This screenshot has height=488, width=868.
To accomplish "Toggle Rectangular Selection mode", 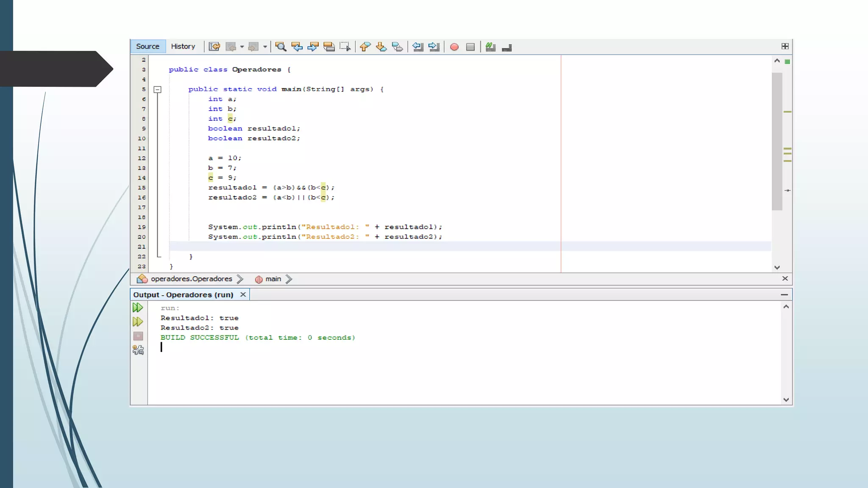I will coord(345,47).
